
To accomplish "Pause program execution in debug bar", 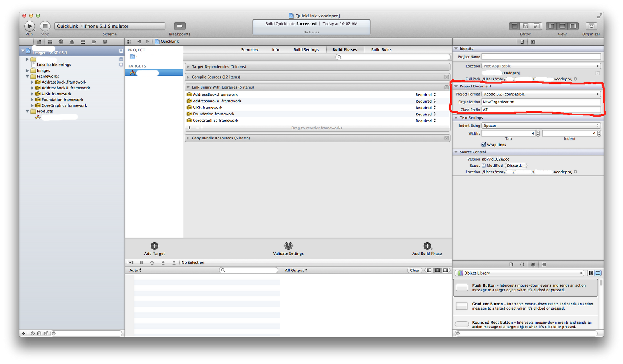I will pos(141,263).
